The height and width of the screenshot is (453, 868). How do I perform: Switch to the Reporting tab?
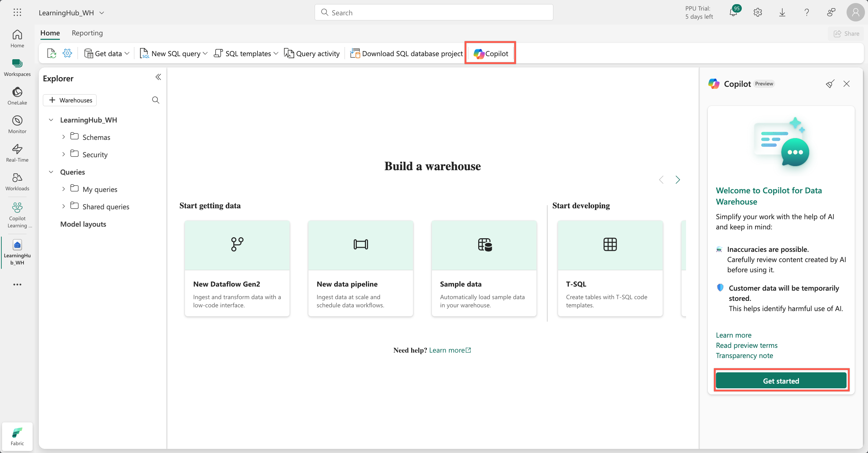coord(87,33)
